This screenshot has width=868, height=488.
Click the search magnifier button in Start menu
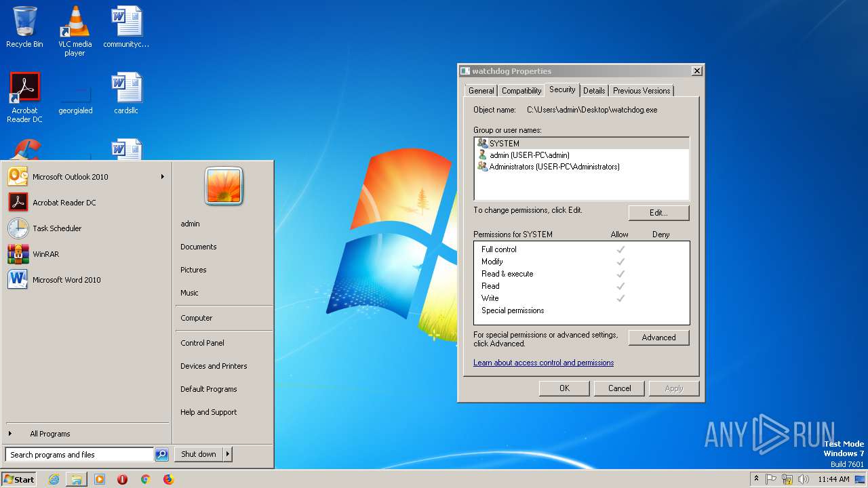point(161,455)
